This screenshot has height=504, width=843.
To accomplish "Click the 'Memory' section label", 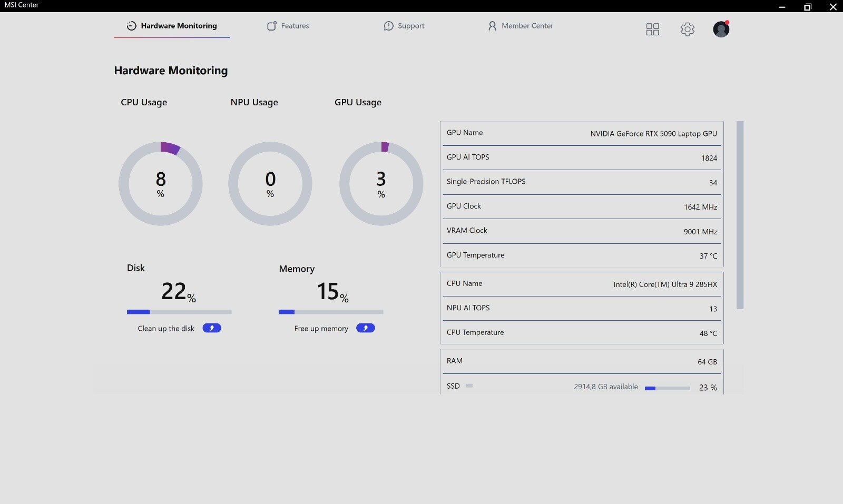I will coord(297,269).
